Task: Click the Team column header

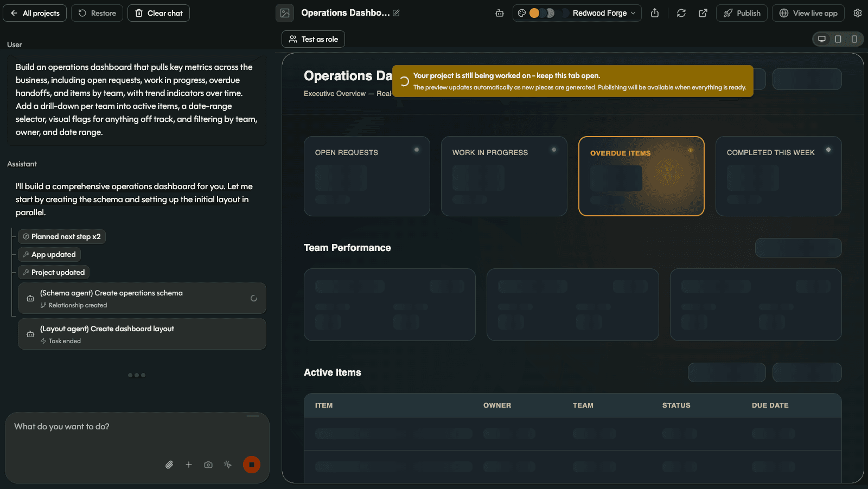Action: pos(583,406)
